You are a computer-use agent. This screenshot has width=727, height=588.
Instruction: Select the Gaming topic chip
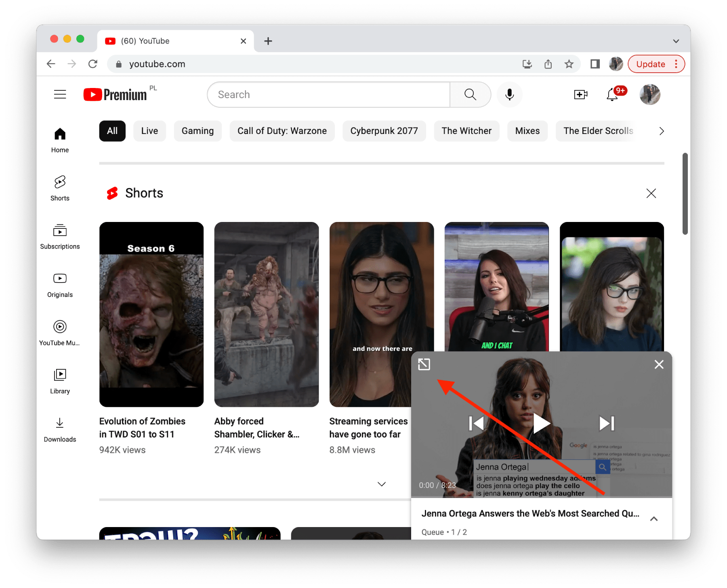[x=198, y=131]
